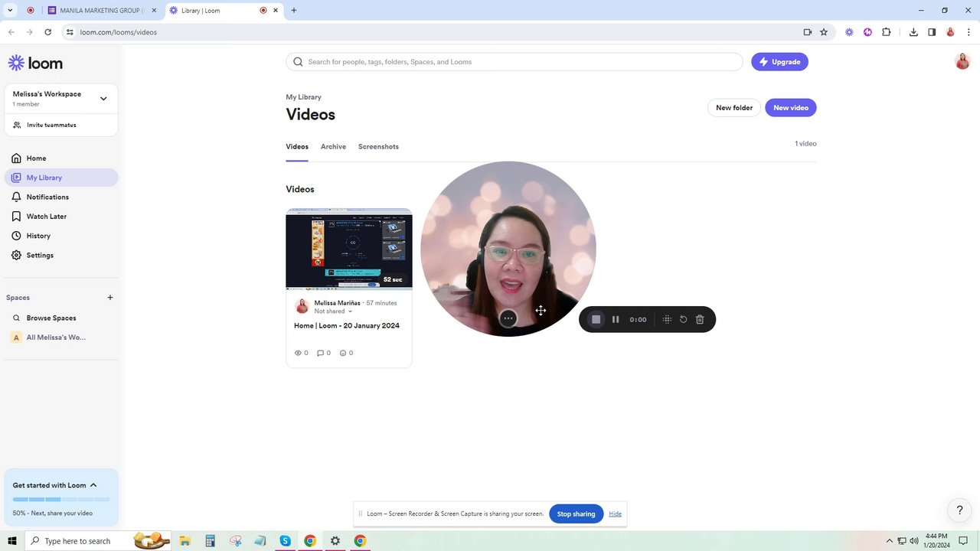The width and height of the screenshot is (980, 551).
Task: Open the three-dot menu on the camera bubble
Action: [508, 318]
